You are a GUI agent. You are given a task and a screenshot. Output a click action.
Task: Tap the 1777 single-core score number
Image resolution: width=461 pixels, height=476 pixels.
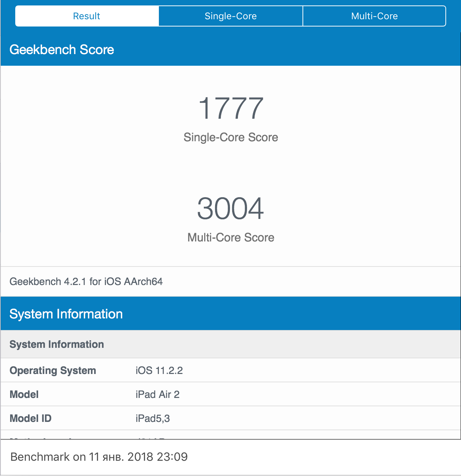pos(231,108)
